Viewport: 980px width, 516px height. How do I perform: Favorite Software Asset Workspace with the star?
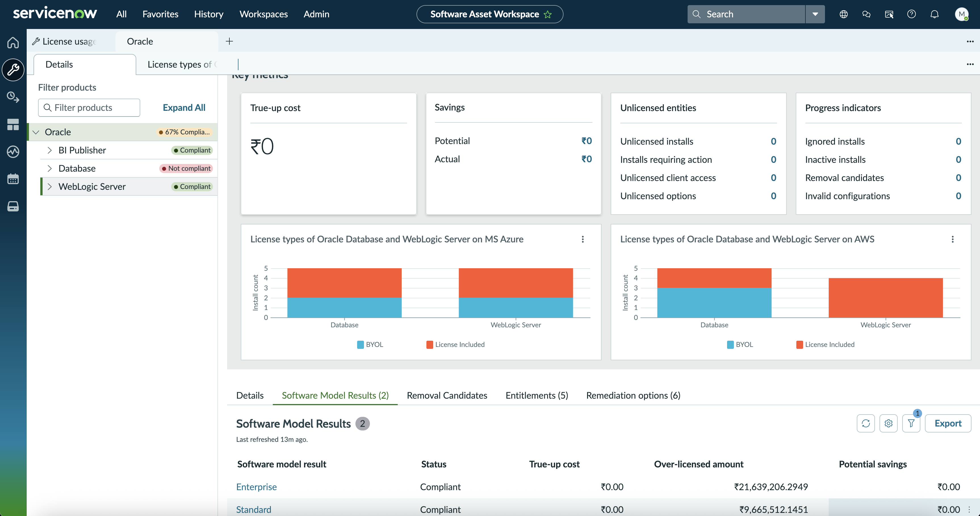547,14
